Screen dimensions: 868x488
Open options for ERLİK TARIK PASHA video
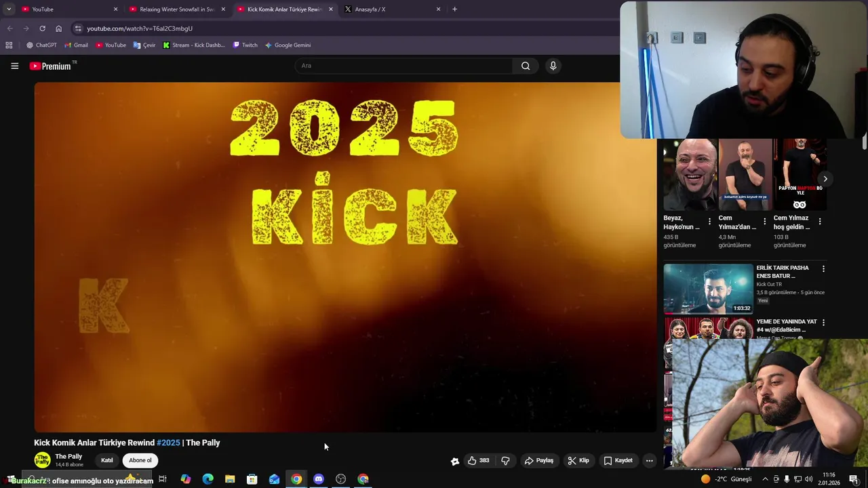coord(823,269)
